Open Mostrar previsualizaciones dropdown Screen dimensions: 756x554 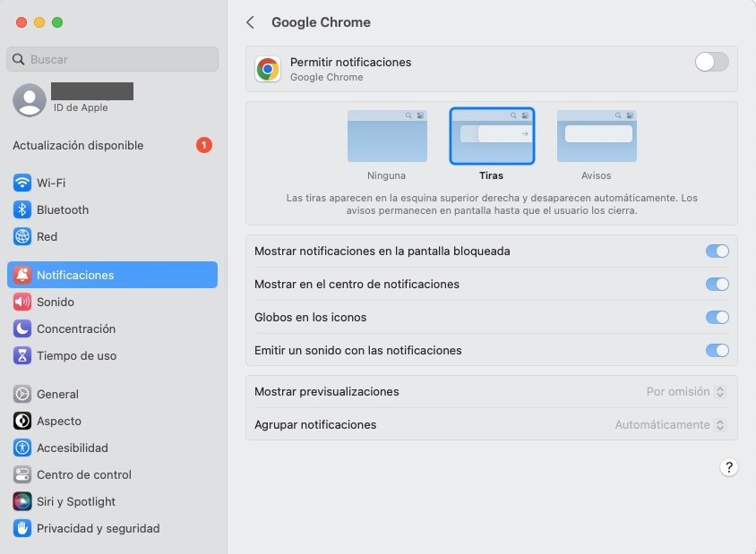point(685,392)
